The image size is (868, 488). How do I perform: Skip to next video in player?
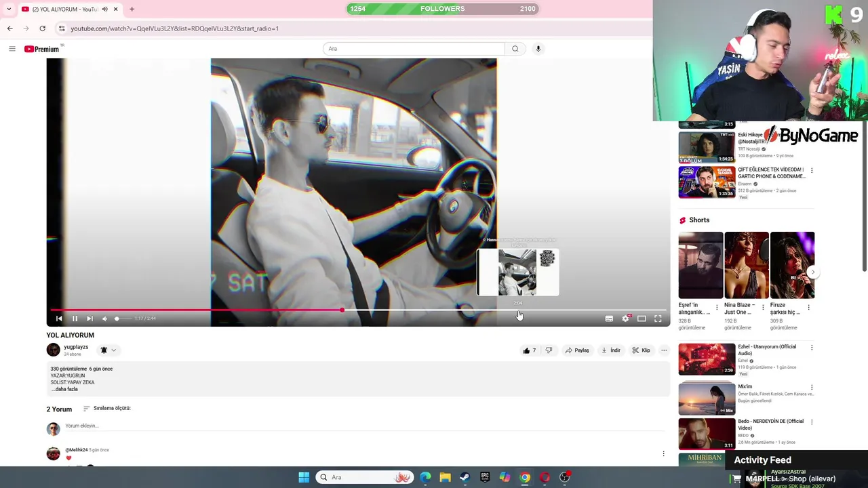[90, 319]
